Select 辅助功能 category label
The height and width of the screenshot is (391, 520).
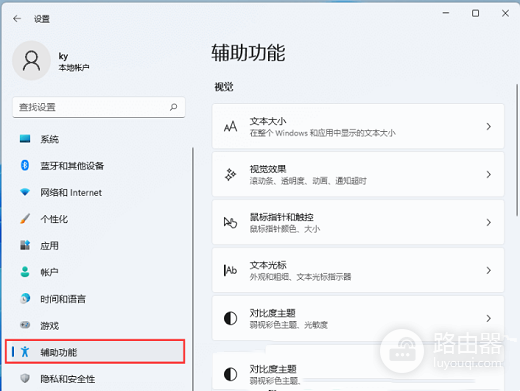59,352
